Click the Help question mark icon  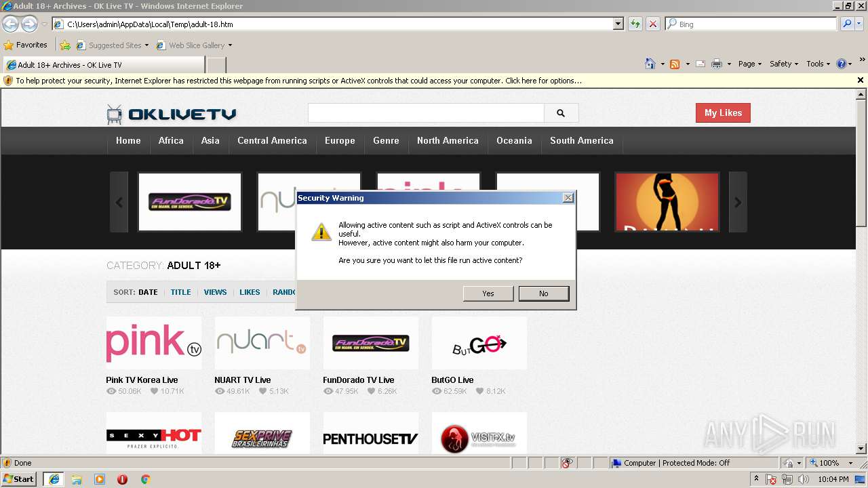(x=842, y=64)
